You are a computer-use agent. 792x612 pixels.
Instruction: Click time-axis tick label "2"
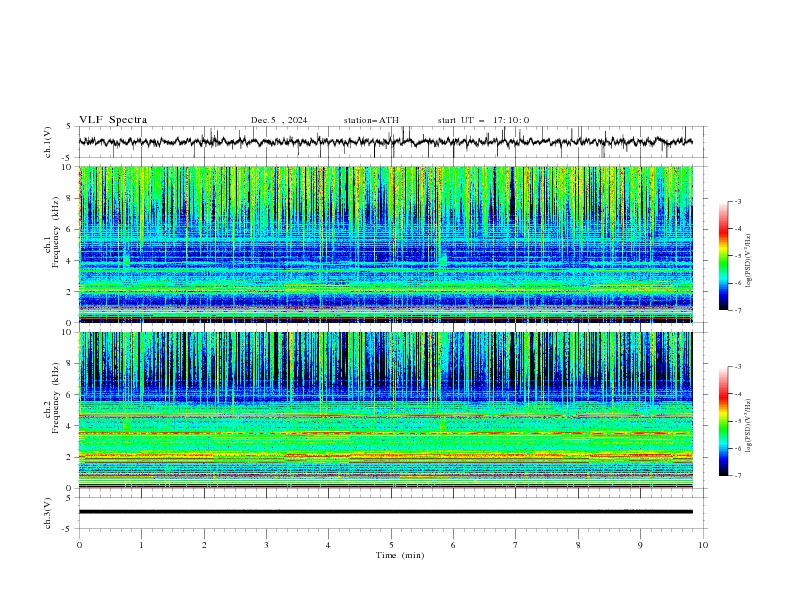click(x=204, y=545)
